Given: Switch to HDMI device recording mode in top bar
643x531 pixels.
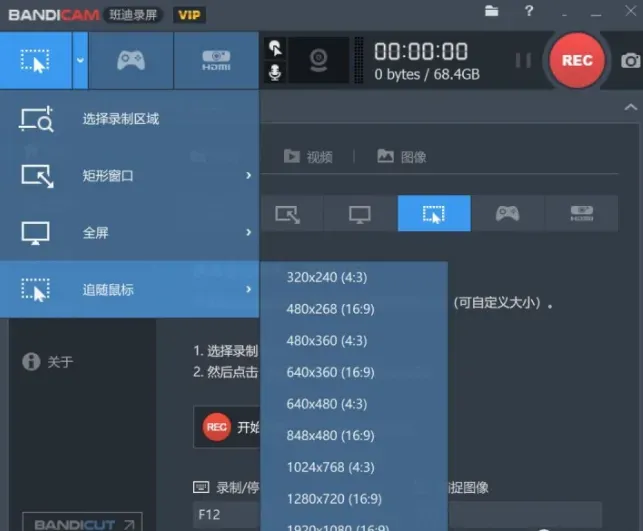Looking at the screenshot, I should point(216,60).
